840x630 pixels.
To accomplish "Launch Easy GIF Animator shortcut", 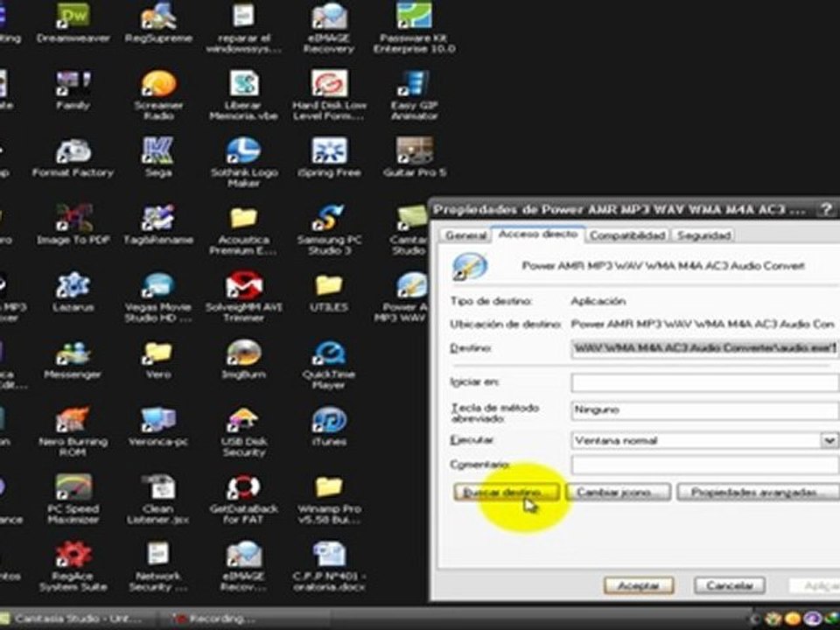I will (414, 95).
